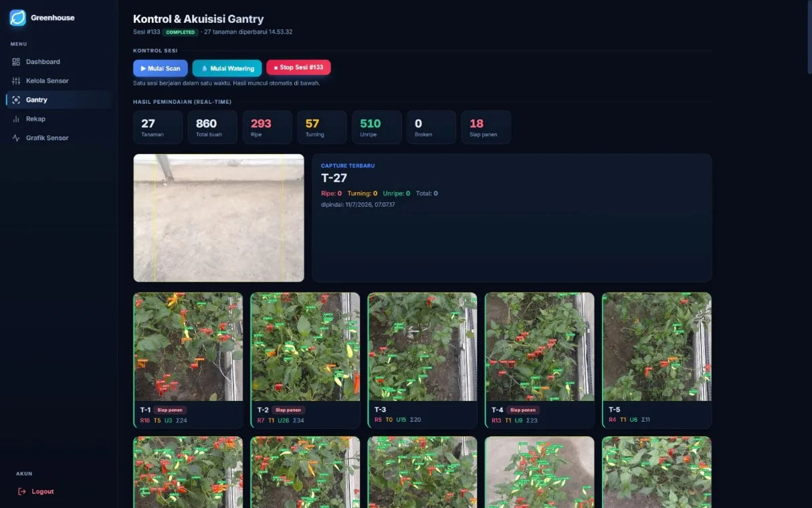Click the Dashboard grid icon in sidebar

point(17,62)
